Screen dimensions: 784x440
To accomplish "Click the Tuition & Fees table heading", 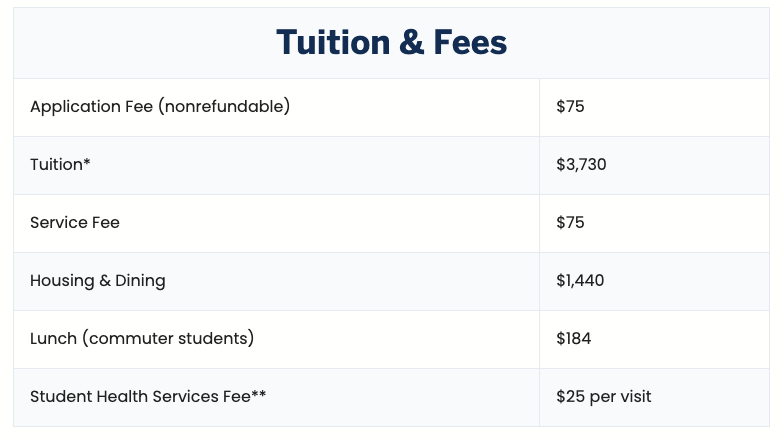I will (x=391, y=43).
